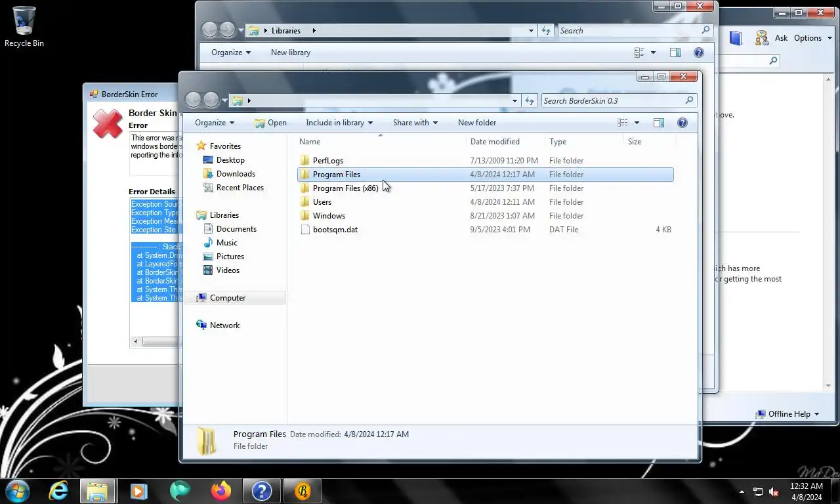This screenshot has height=504, width=840.
Task: Sort by Date modified column header
Action: [x=505, y=142]
